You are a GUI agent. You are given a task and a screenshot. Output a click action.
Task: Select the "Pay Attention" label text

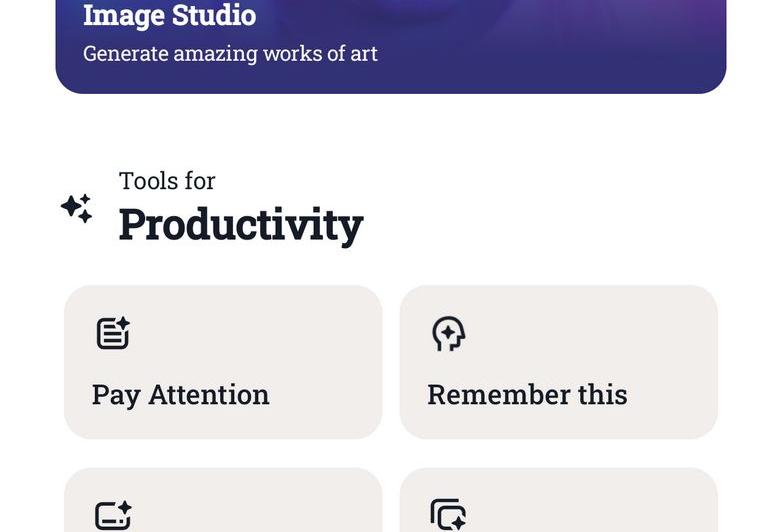[x=181, y=395]
